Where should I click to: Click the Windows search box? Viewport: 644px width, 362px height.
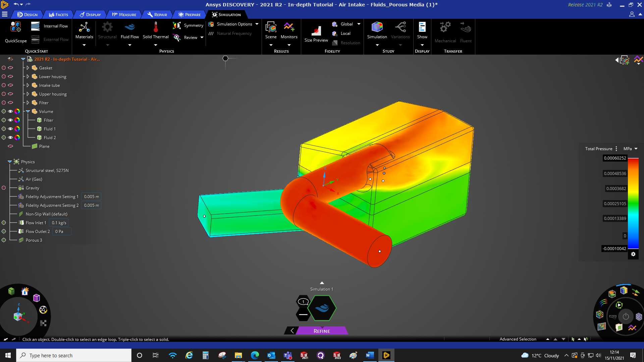click(74, 355)
